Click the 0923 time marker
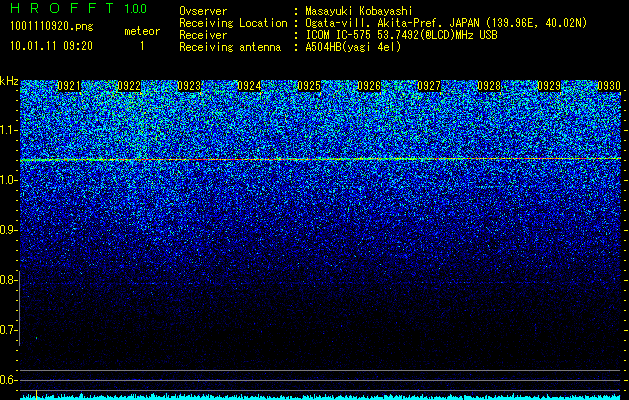The image size is (629, 400). click(x=189, y=86)
